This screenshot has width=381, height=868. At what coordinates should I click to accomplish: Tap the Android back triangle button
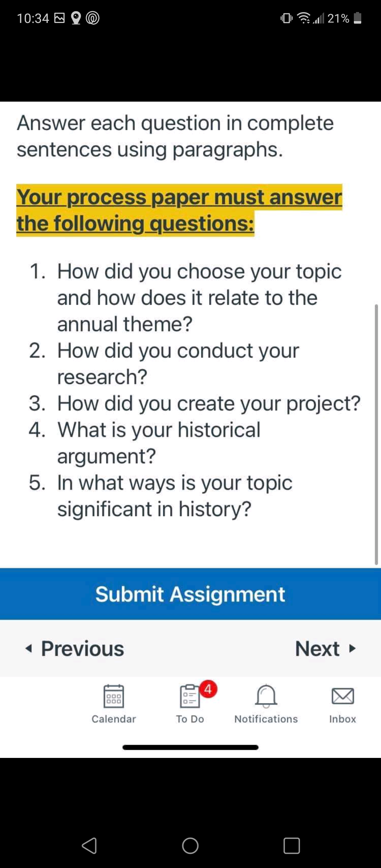[x=89, y=846]
